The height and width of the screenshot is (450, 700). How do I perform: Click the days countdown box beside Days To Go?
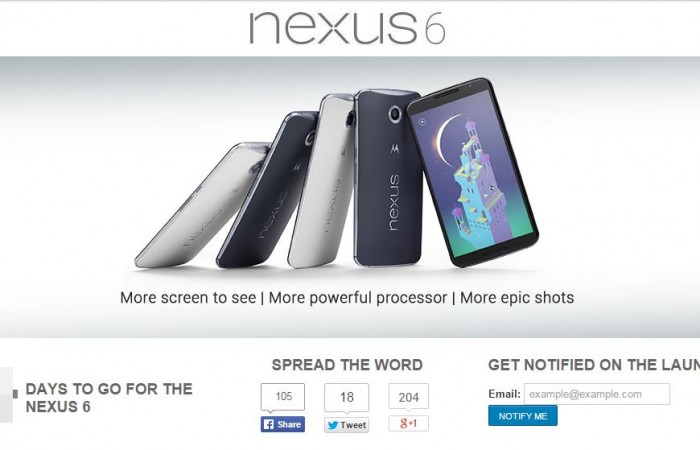point(6,395)
